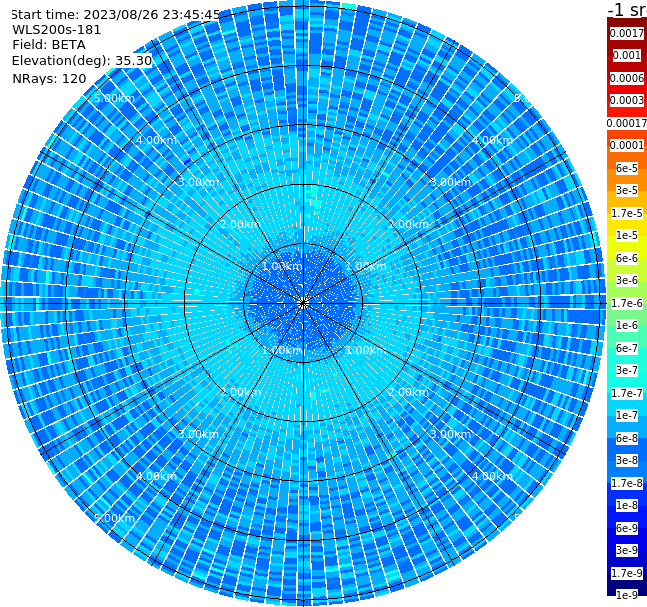
Task: Click the 0.0001 colorbar label
Action: click(627, 145)
